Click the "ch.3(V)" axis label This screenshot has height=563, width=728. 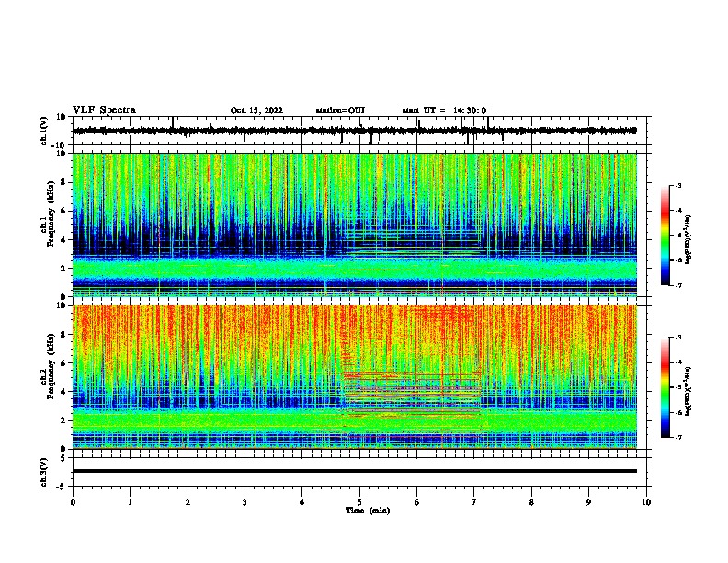(x=44, y=472)
